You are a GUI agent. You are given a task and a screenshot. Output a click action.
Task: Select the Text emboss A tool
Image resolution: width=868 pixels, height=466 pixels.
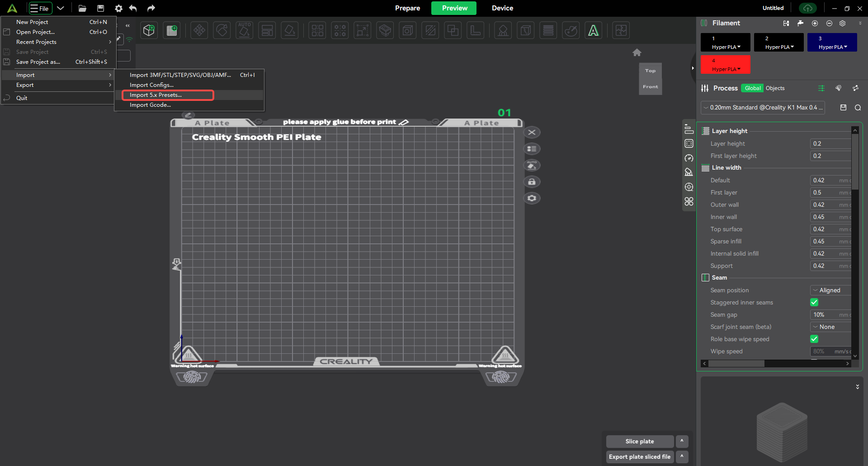coord(594,30)
